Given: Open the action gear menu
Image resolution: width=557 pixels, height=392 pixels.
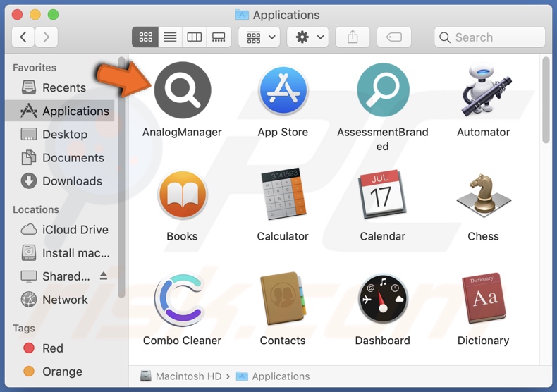Looking at the screenshot, I should [x=308, y=37].
